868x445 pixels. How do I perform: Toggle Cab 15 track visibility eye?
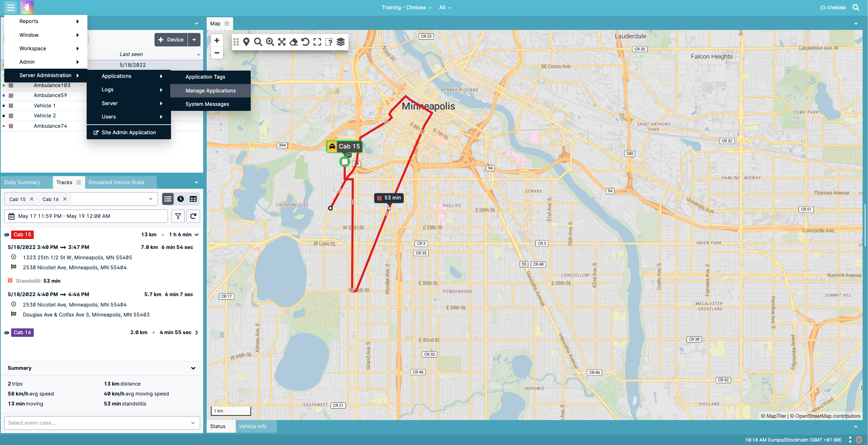pyautogui.click(x=7, y=235)
